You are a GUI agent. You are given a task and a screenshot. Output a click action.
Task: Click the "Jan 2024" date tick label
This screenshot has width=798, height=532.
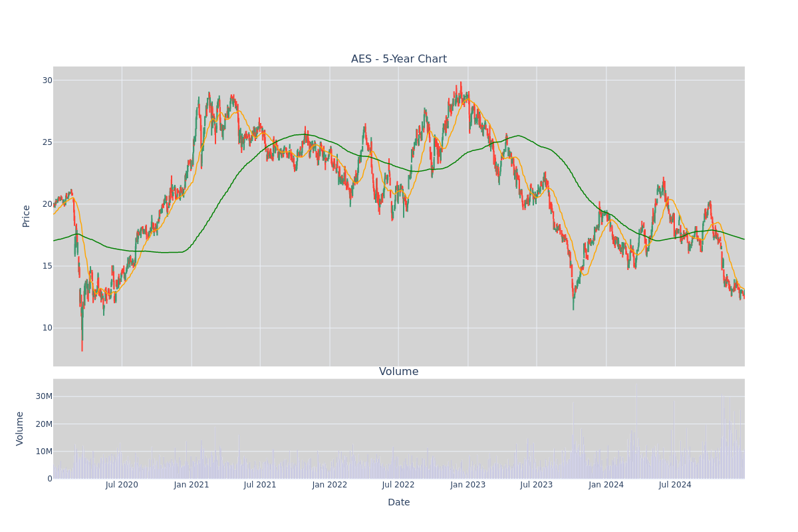[x=606, y=485]
